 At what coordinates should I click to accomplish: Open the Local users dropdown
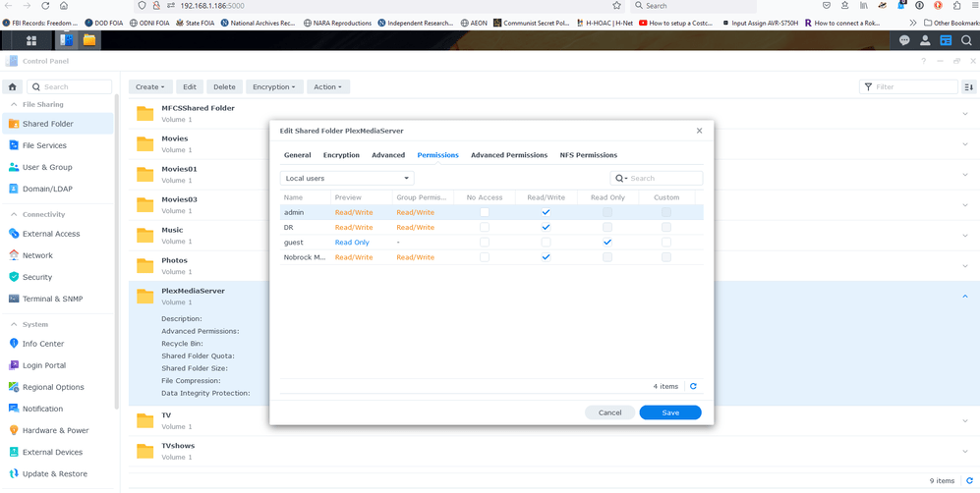coord(347,179)
